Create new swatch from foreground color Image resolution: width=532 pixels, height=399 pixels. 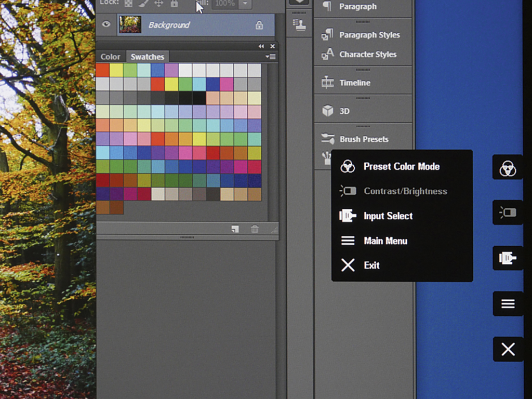pyautogui.click(x=235, y=229)
